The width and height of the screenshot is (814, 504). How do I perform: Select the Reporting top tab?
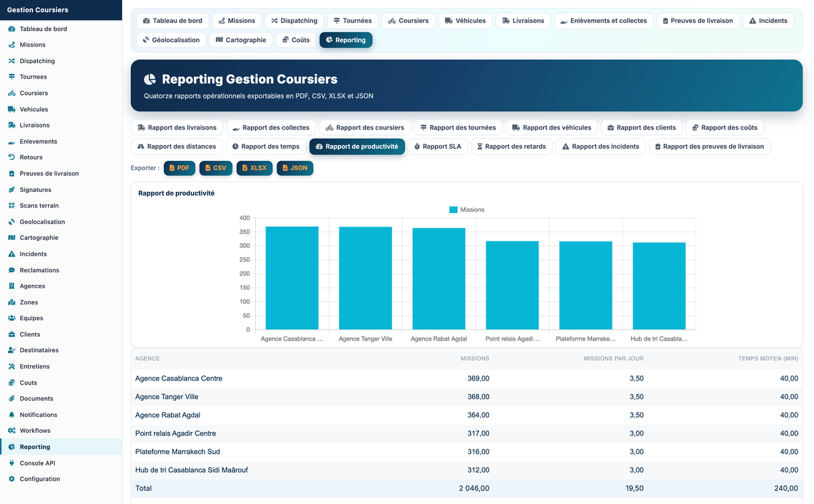click(x=346, y=40)
